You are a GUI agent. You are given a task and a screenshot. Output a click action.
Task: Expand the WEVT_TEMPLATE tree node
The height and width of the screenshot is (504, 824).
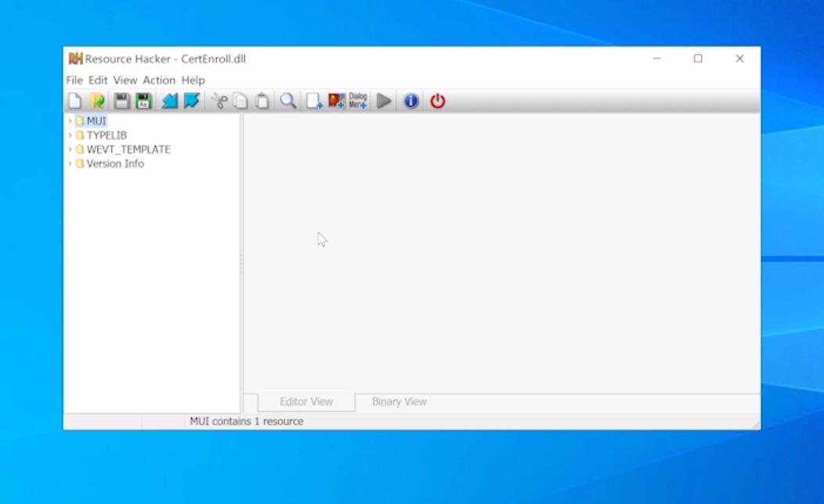[x=70, y=149]
